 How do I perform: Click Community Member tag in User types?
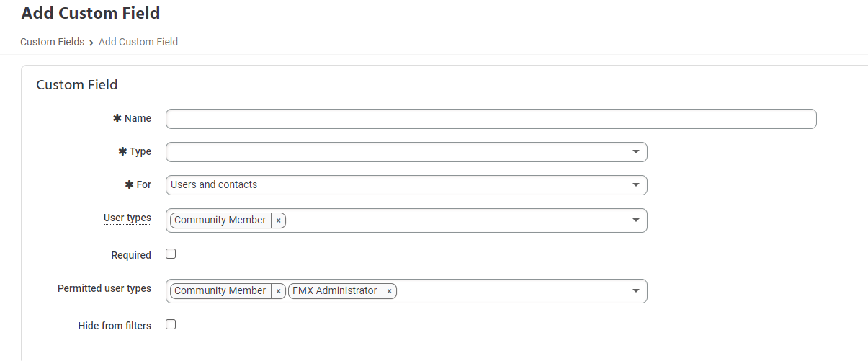[x=220, y=220]
